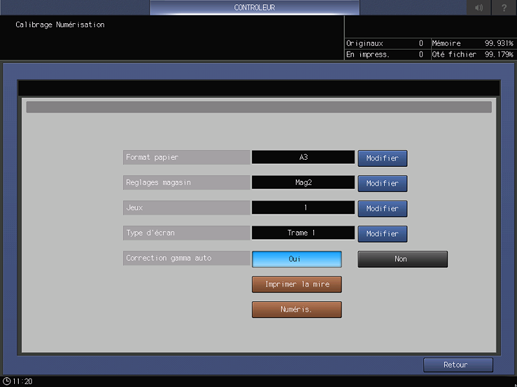
Task: Click the clock icon beside 11:20
Action: 7,381
